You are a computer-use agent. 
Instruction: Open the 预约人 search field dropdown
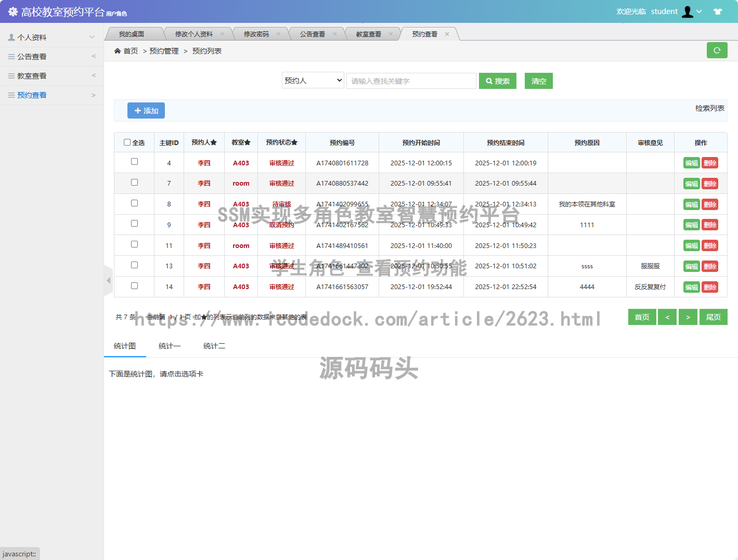click(x=313, y=81)
